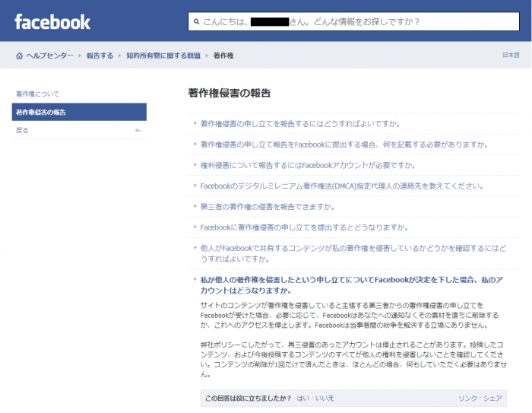Viewport: 532px width, 413px height.
Task: Click the search magnifier icon
Action: [196, 22]
